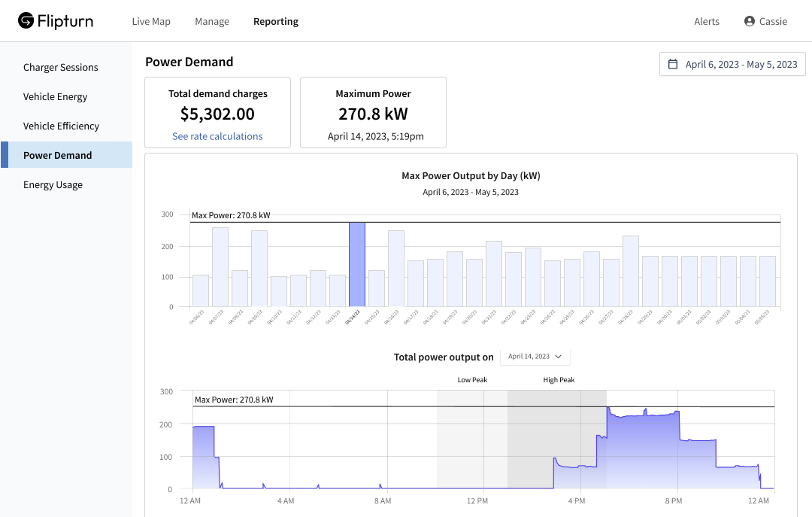Open the Energy Usage report
Screen dimensions: 812x517
[53, 184]
